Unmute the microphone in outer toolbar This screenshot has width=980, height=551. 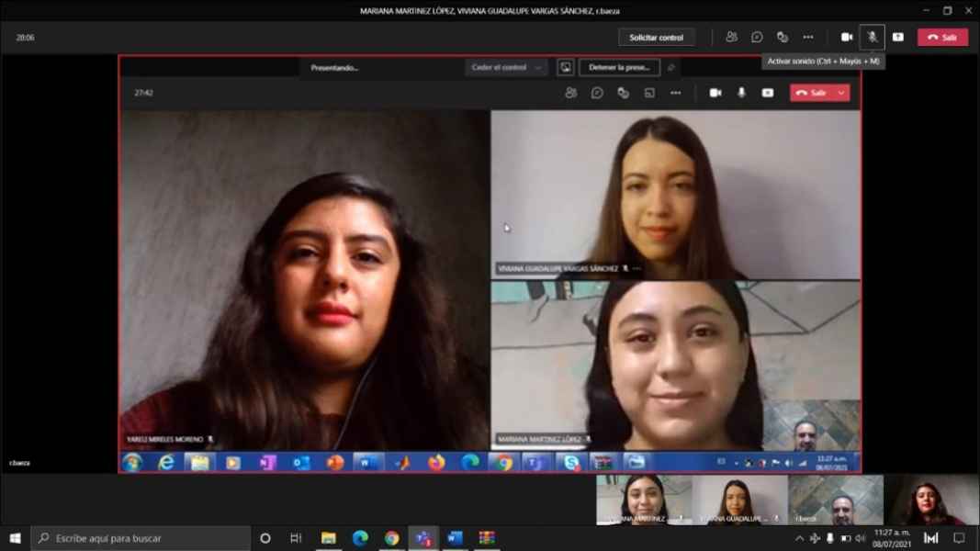pos(872,38)
